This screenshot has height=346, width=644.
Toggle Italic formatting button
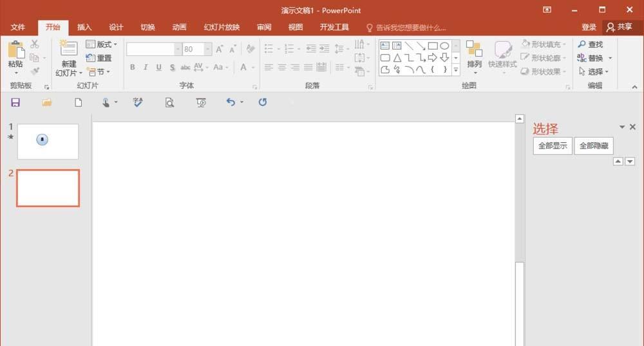pyautogui.click(x=146, y=68)
